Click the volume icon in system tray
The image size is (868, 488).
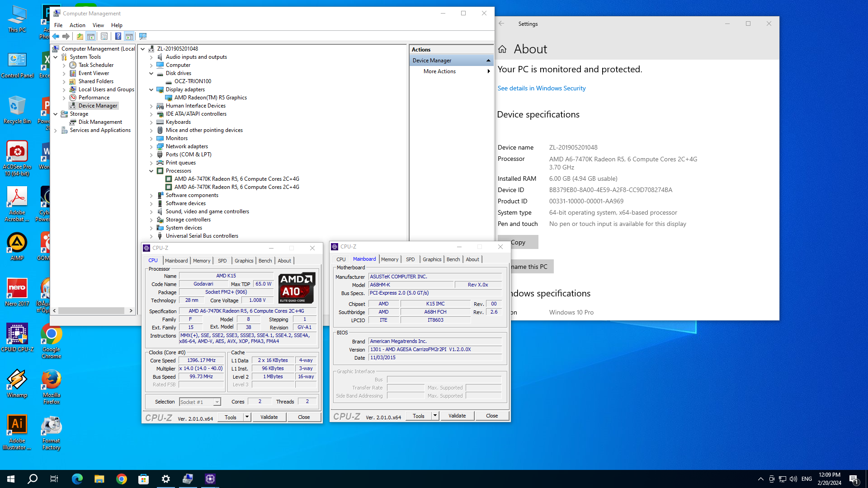tap(793, 479)
